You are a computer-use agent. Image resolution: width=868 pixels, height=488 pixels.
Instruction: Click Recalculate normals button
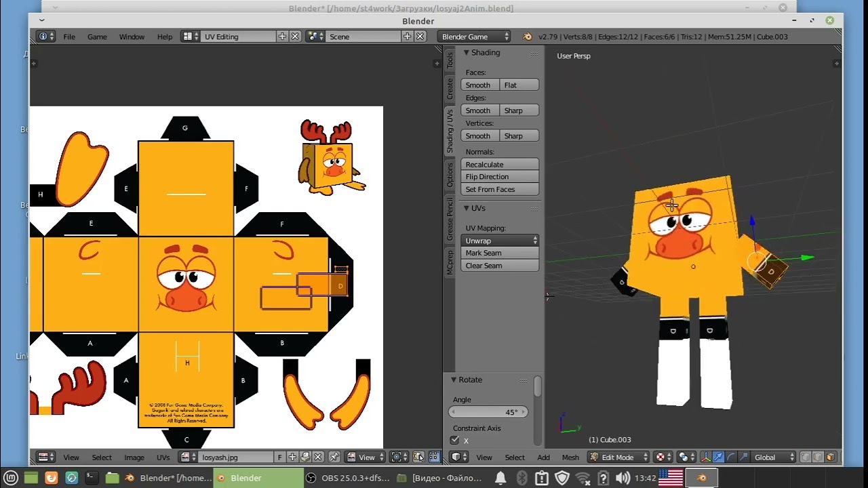click(x=500, y=164)
